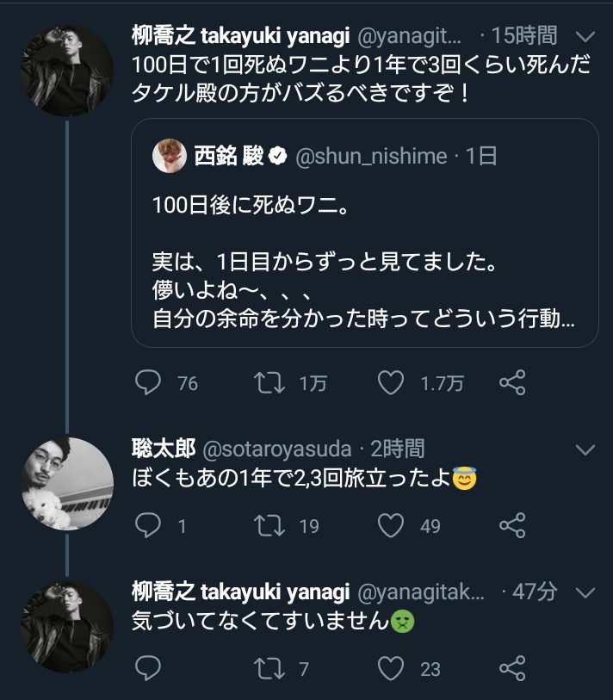Open quoted tweet about 100日後に死ぬワニ
Image resolution: width=613 pixels, height=700 pixels.
click(364, 258)
